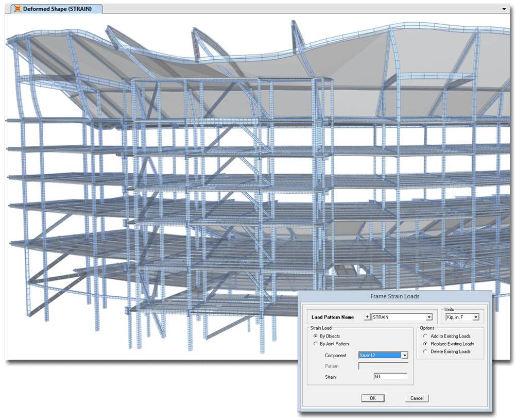515x420 pixels.
Task: Click the plus button beside Load Pattern Name
Action: tap(367, 317)
